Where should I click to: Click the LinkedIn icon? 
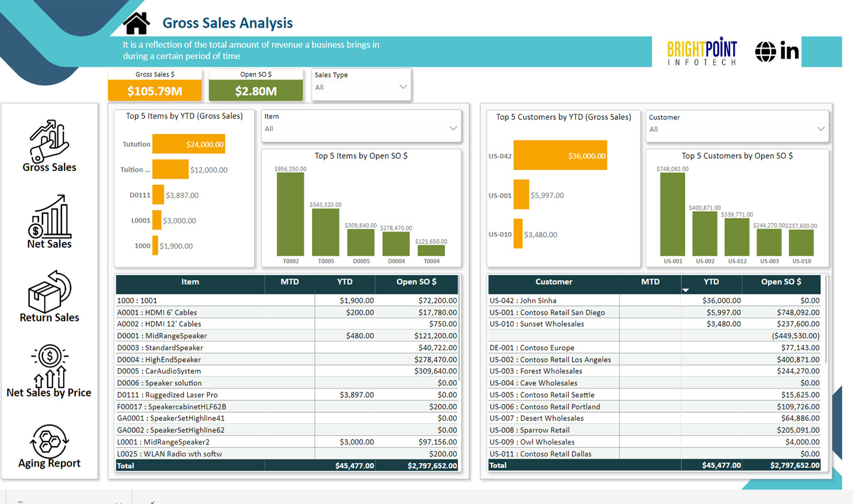pyautogui.click(x=789, y=52)
